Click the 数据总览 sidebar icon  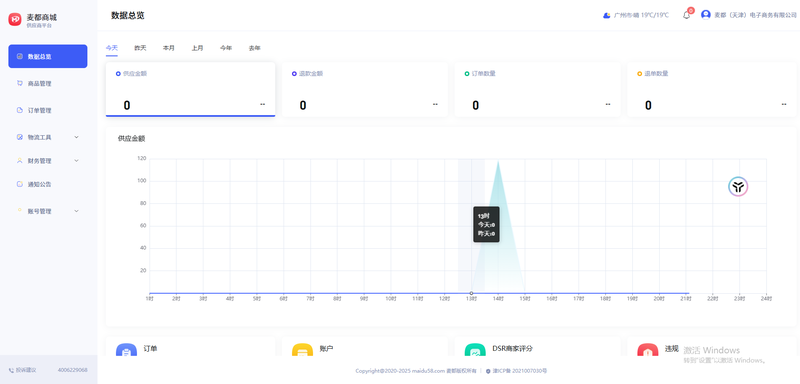point(20,56)
